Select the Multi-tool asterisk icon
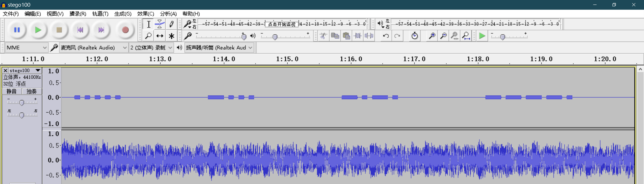The height and width of the screenshot is (184, 644). 171,36
